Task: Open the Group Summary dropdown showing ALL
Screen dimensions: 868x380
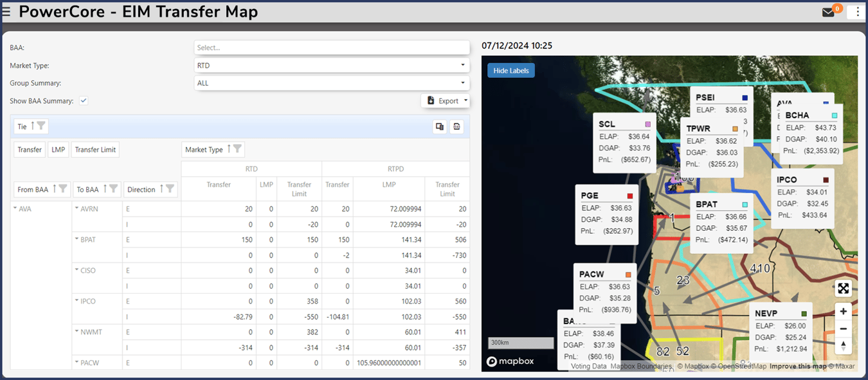Action: [332, 83]
